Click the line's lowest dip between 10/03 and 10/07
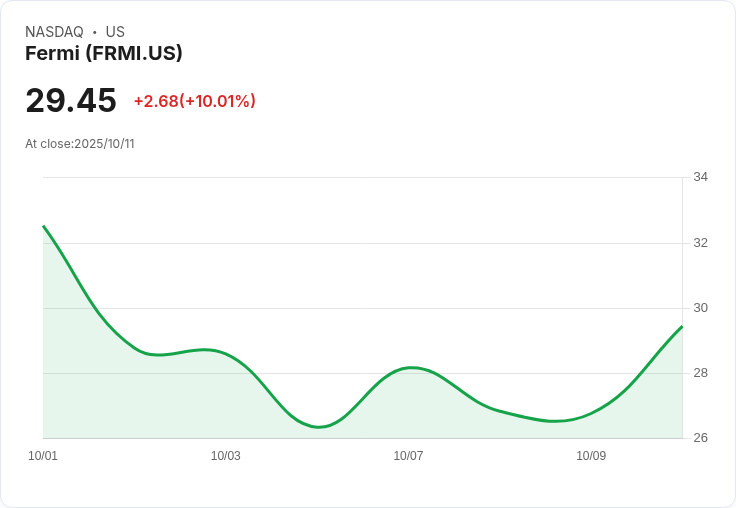Viewport: 736px width, 508px height. click(319, 427)
